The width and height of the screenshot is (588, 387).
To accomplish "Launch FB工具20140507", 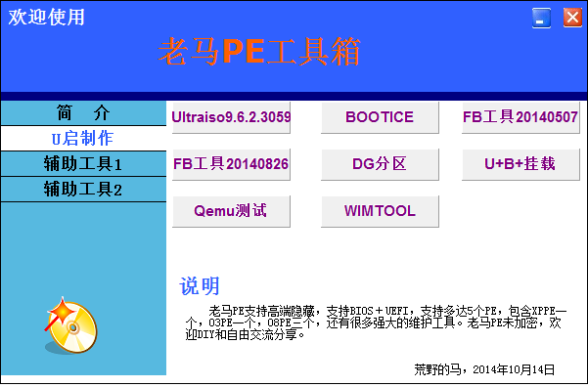I will click(520, 117).
